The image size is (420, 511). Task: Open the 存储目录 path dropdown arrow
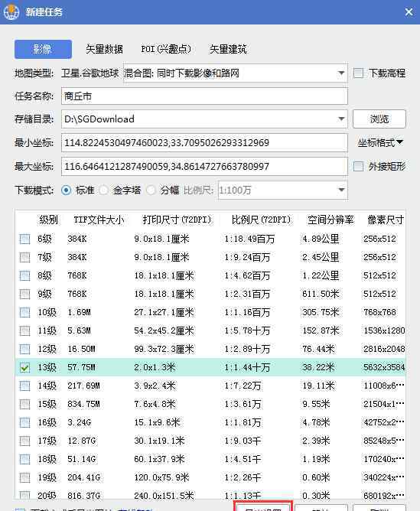click(x=341, y=119)
